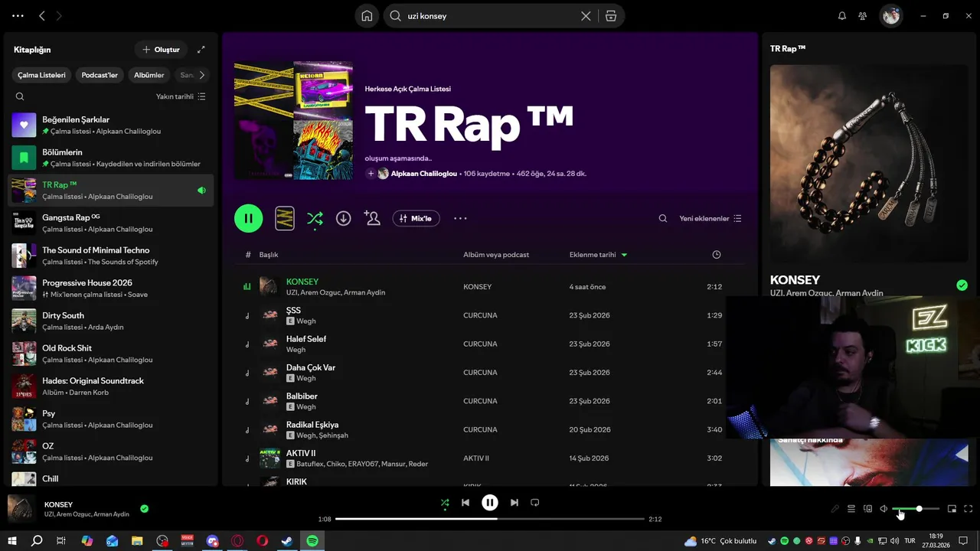Invite collaborators with the add-person icon

(373, 218)
